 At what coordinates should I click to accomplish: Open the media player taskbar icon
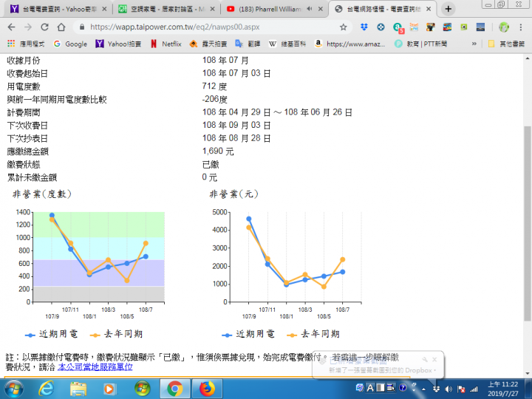coord(109,389)
